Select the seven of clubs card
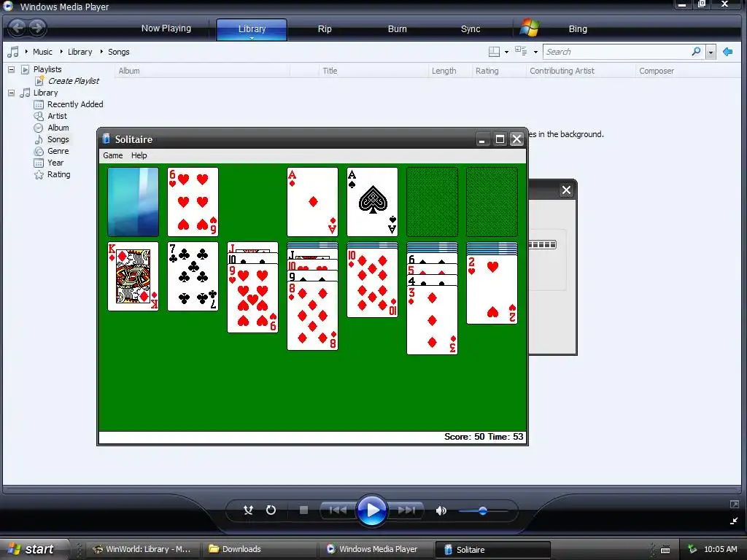This screenshot has width=747, height=560. 193,276
